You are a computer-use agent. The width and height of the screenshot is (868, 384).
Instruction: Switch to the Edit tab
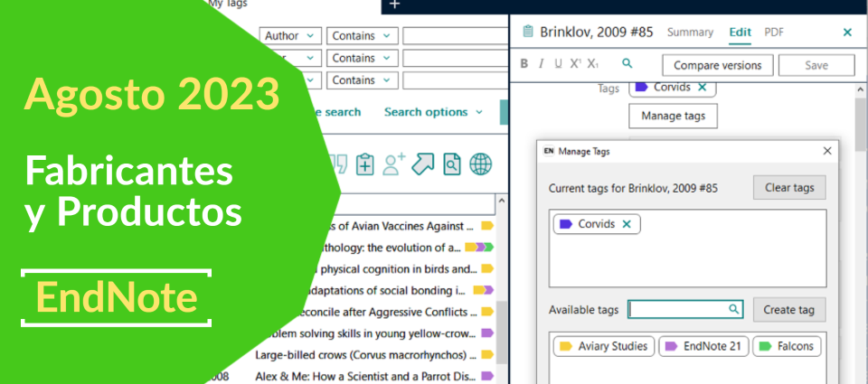pos(740,33)
